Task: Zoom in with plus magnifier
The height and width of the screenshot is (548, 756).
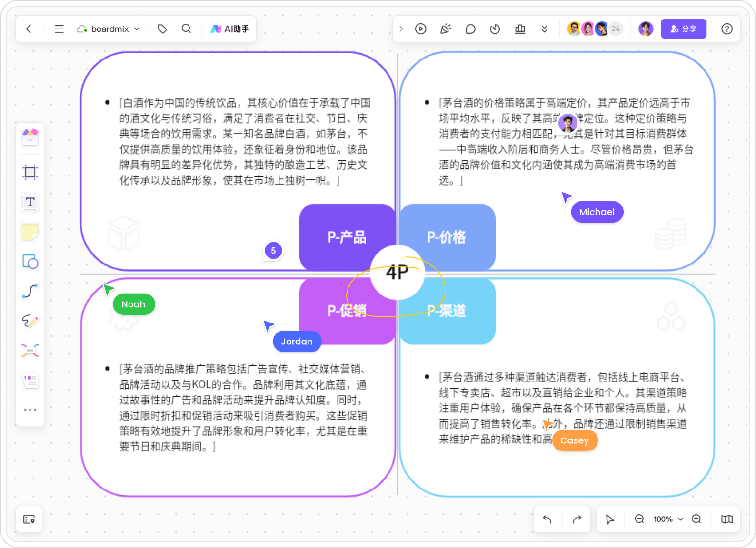Action: [696, 519]
